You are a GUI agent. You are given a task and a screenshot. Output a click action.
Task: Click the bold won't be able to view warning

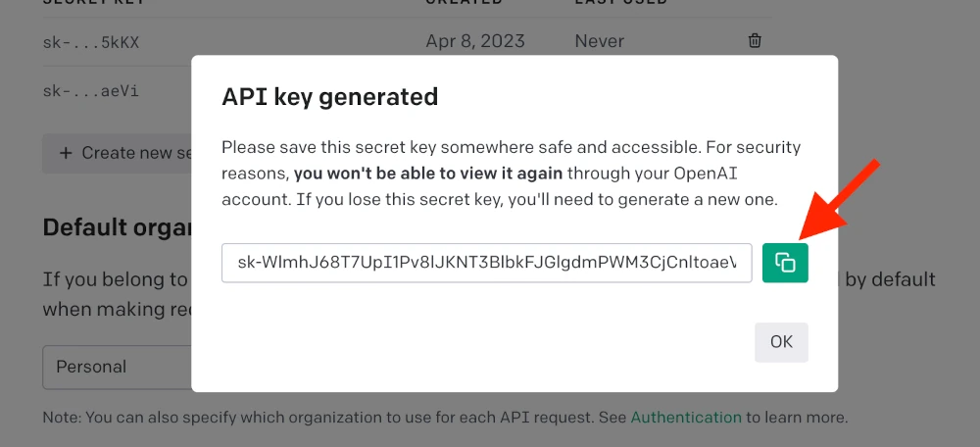point(426,174)
